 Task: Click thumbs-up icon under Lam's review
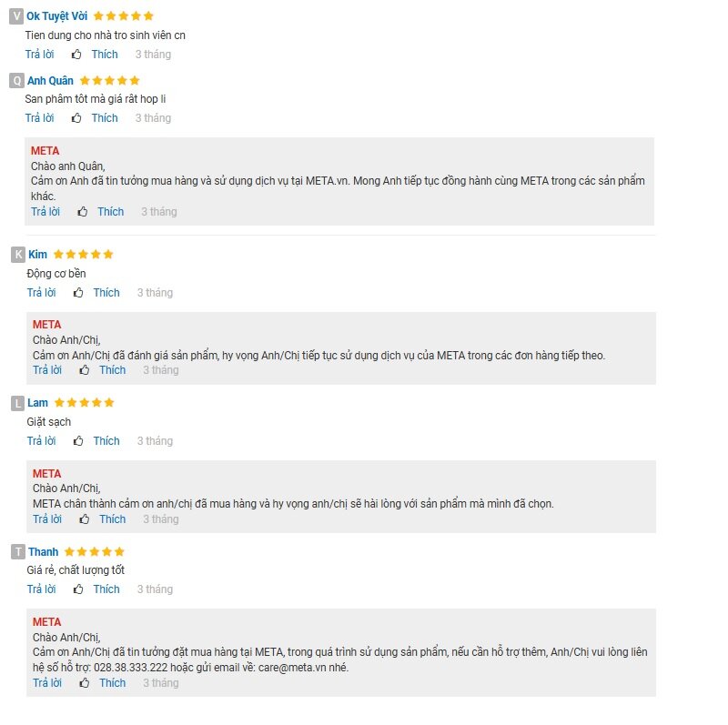click(x=78, y=440)
